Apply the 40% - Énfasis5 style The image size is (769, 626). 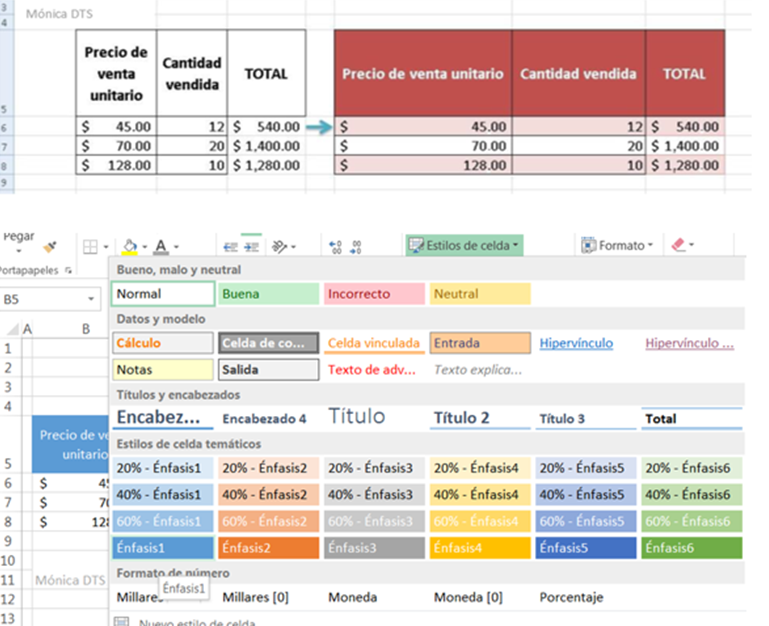pyautogui.click(x=586, y=495)
